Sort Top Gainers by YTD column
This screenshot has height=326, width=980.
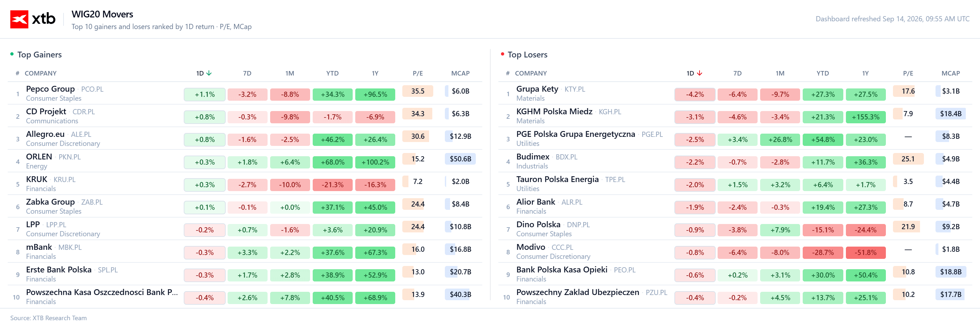332,73
